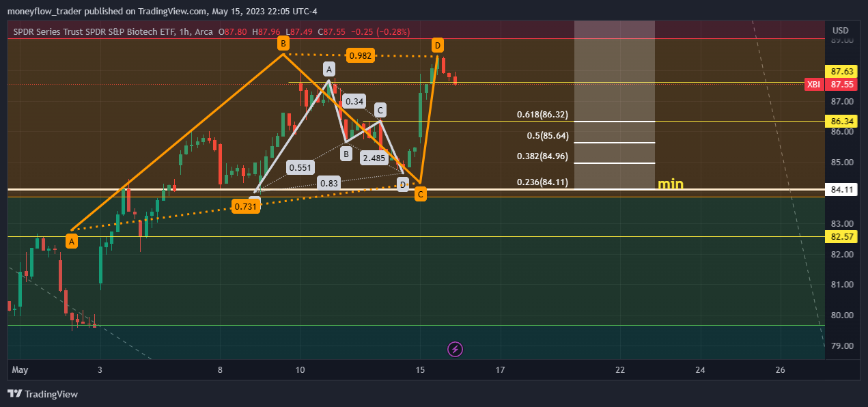
Task: Click the purple lightning bolt event icon
Action: 456,350
